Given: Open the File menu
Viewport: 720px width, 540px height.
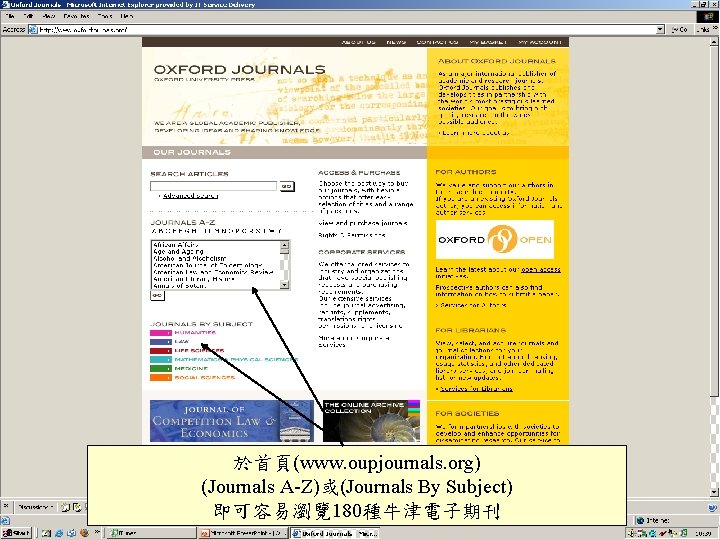Looking at the screenshot, I should pos(10,16).
